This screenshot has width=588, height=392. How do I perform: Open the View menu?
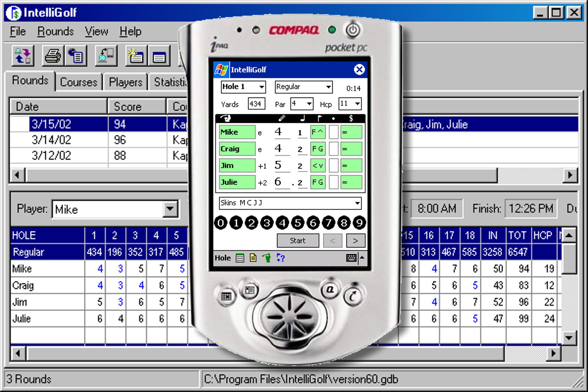click(96, 32)
